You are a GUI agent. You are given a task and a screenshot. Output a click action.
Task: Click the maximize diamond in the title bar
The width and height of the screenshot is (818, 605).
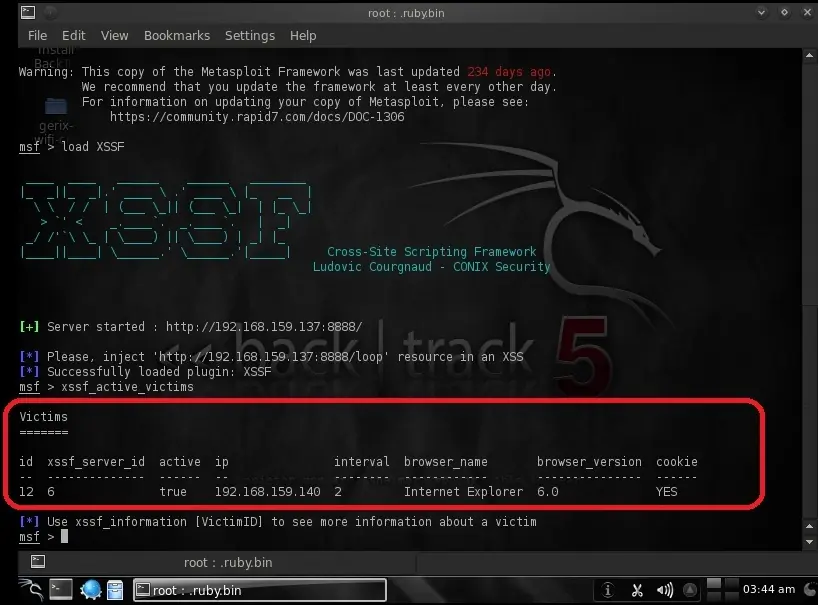[x=784, y=13]
